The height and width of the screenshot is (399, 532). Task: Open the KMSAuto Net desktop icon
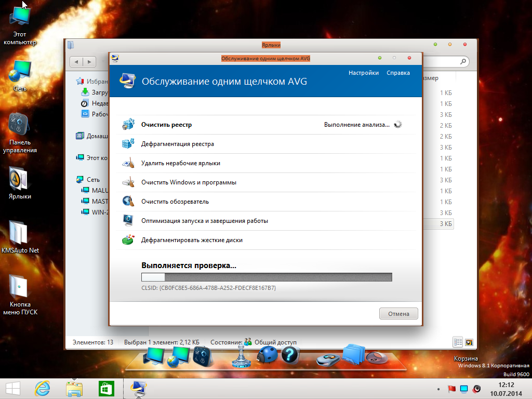tap(20, 237)
